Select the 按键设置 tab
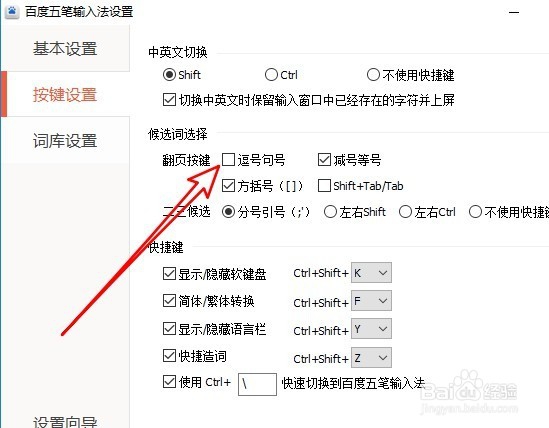This screenshot has height=428, width=549. (65, 95)
